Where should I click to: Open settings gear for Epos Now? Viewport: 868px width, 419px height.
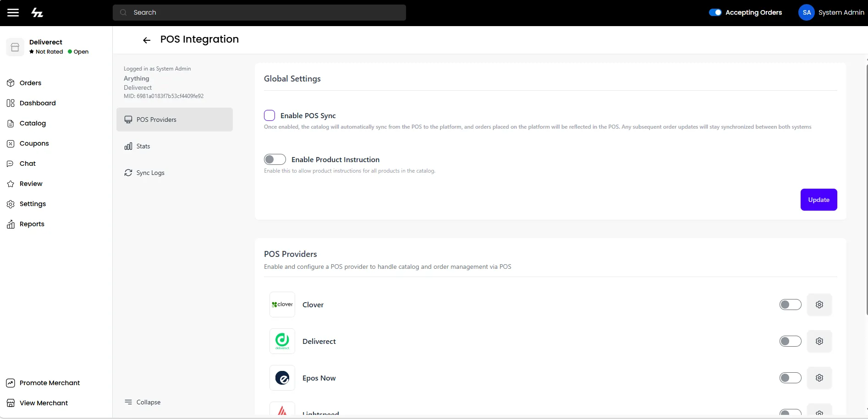[819, 378]
